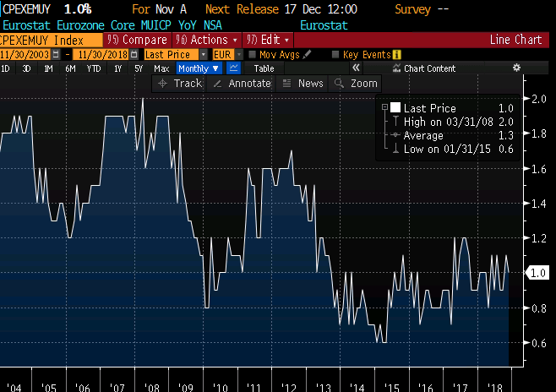Click the '09 x-axis year label
This screenshot has height=392, width=556.
pos(185,388)
